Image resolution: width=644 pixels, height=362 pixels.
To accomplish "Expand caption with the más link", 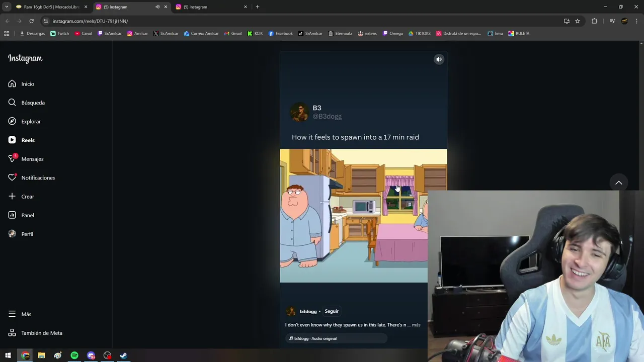I will [416, 325].
